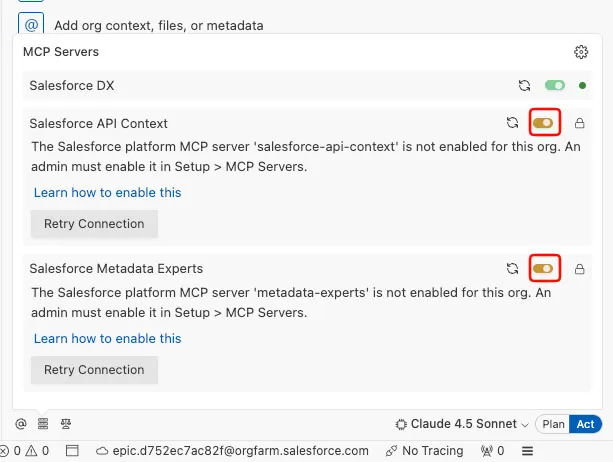Select Salesforce API Context heading
Image resolution: width=613 pixels, height=462 pixels.
[x=99, y=123]
